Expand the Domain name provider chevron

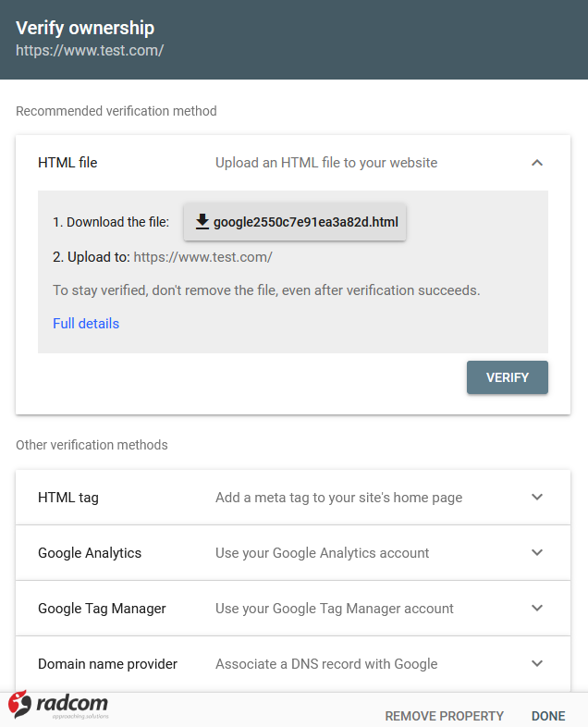click(537, 663)
